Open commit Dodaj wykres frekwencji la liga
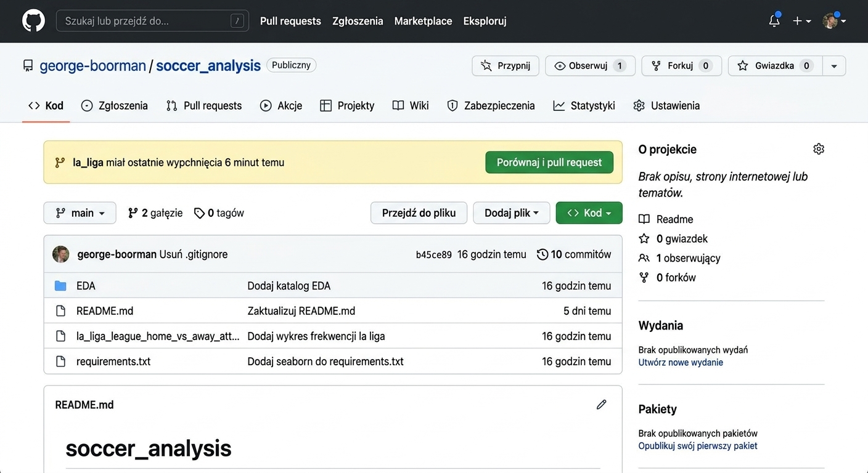This screenshot has height=473, width=868. 316,336
